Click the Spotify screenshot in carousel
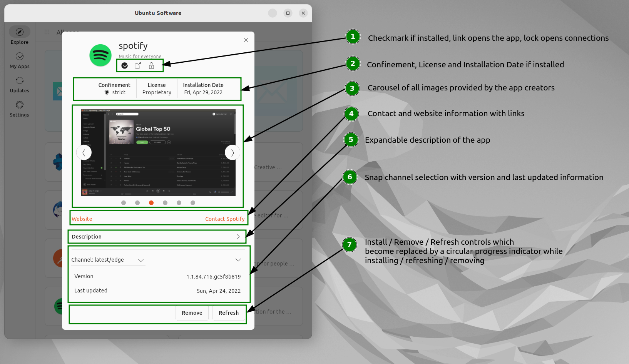This screenshot has width=629, height=364. tap(158, 152)
